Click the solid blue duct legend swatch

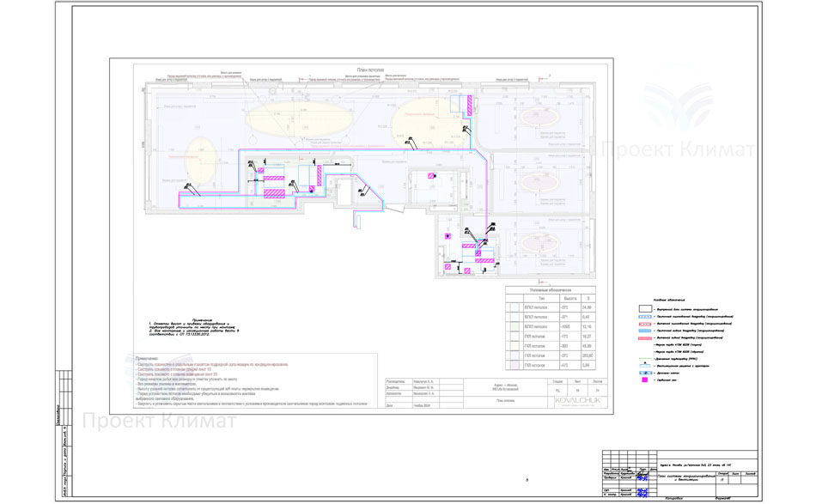tap(645, 331)
